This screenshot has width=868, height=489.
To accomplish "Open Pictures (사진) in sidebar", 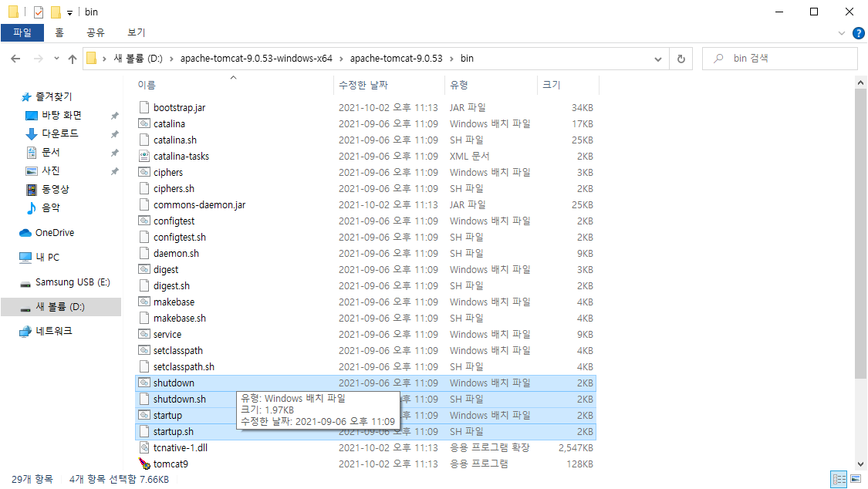I will [50, 170].
